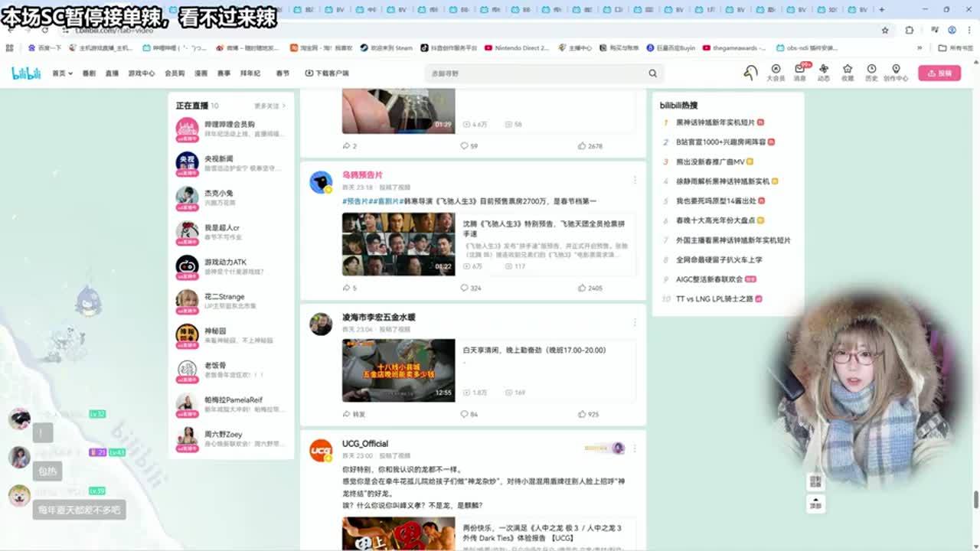
Task: Like the top post with 2678 likes
Action: tap(590, 145)
